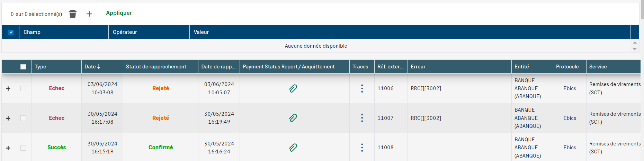
Task: Click the Entité column header
Action: click(x=521, y=67)
